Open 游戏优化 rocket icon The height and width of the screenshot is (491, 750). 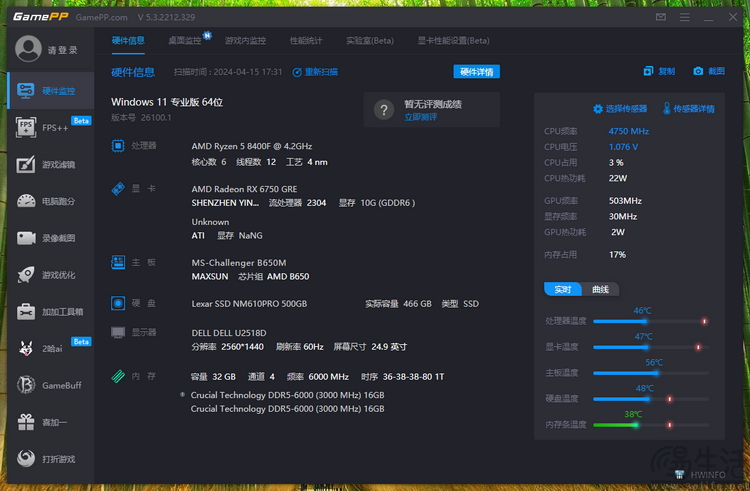pos(26,275)
